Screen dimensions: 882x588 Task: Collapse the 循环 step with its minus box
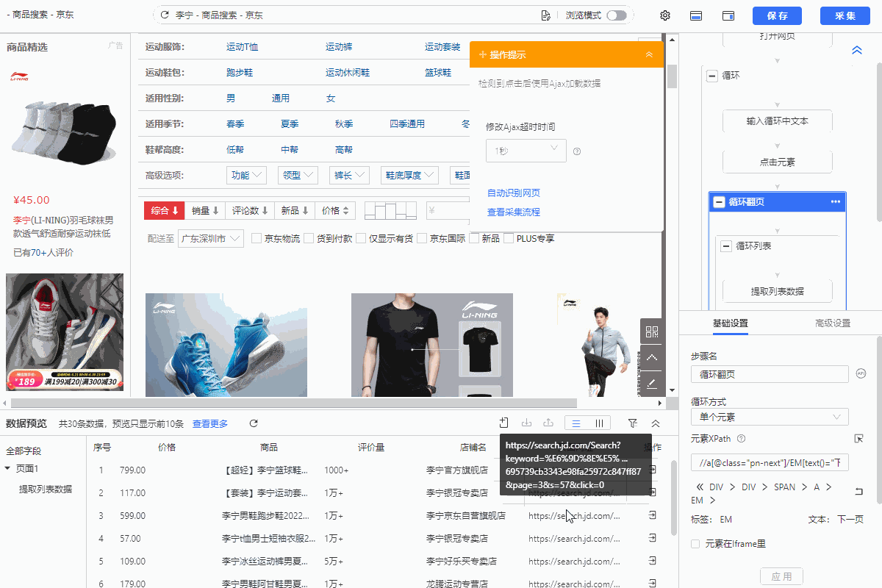[711, 76]
